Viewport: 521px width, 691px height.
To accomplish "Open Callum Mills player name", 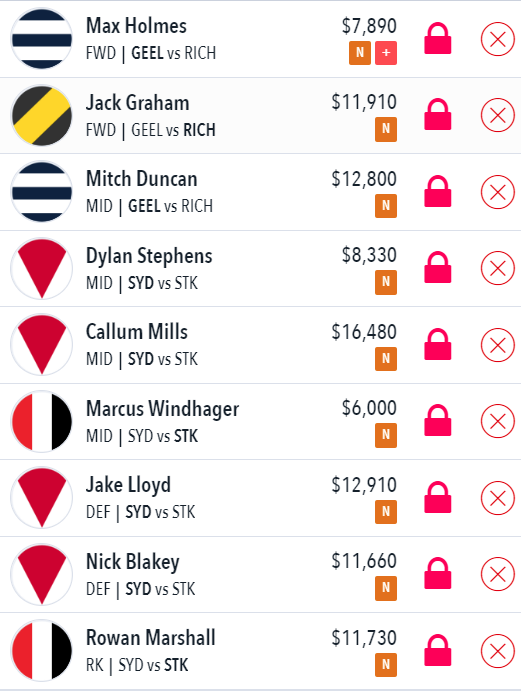I will [137, 331].
